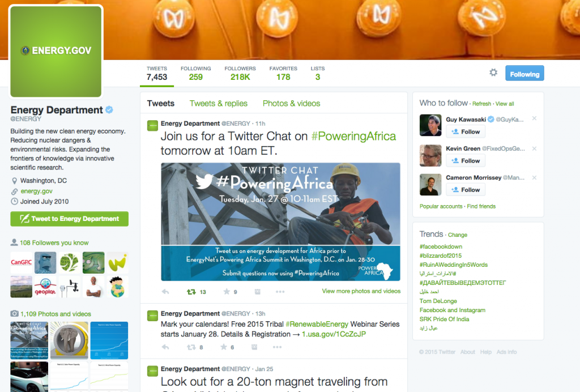Switch to Tweets & replies tab

coord(219,104)
